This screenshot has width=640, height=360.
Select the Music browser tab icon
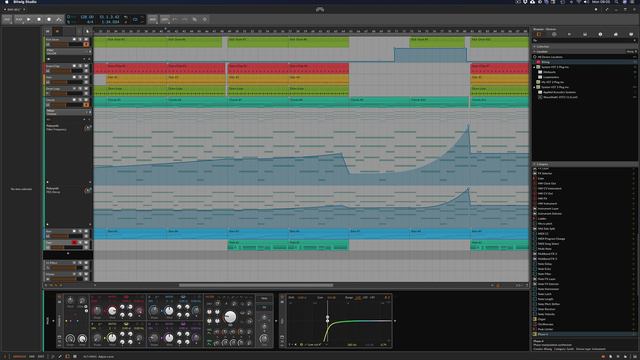point(600,35)
